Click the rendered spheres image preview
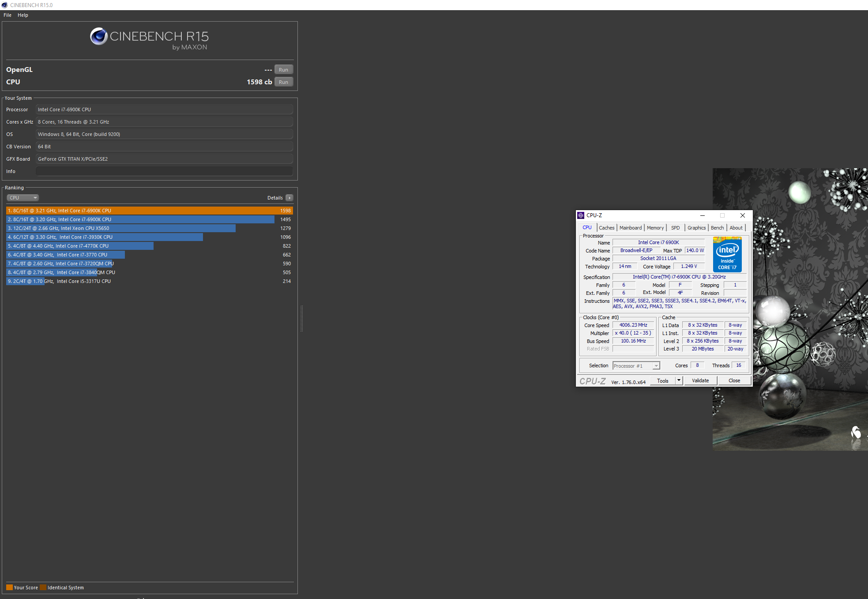Viewport: 868px width, 599px height. pos(790,309)
